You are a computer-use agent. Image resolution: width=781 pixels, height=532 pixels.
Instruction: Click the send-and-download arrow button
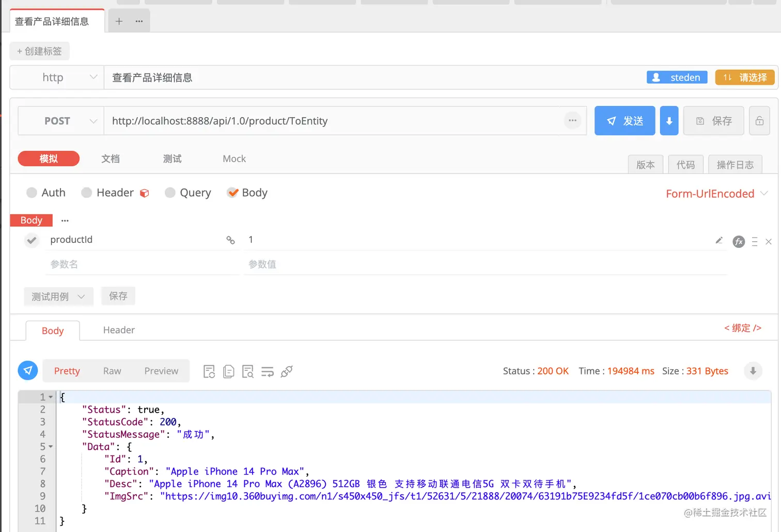tap(669, 121)
